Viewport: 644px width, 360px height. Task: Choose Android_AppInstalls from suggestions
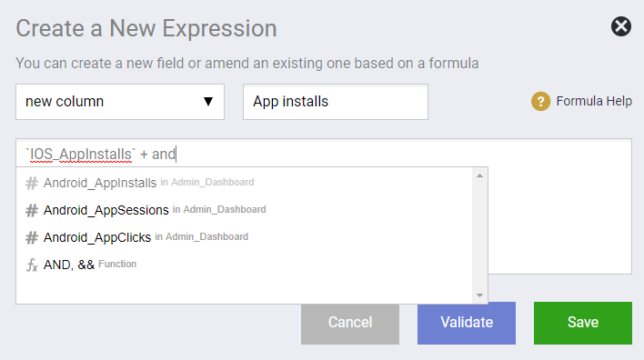(244, 183)
